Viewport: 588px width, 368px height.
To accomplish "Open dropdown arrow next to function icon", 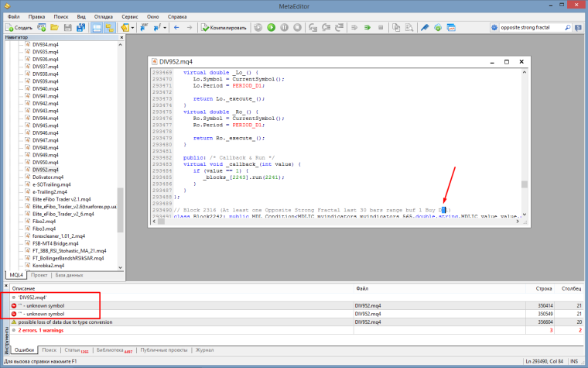I will (165, 28).
